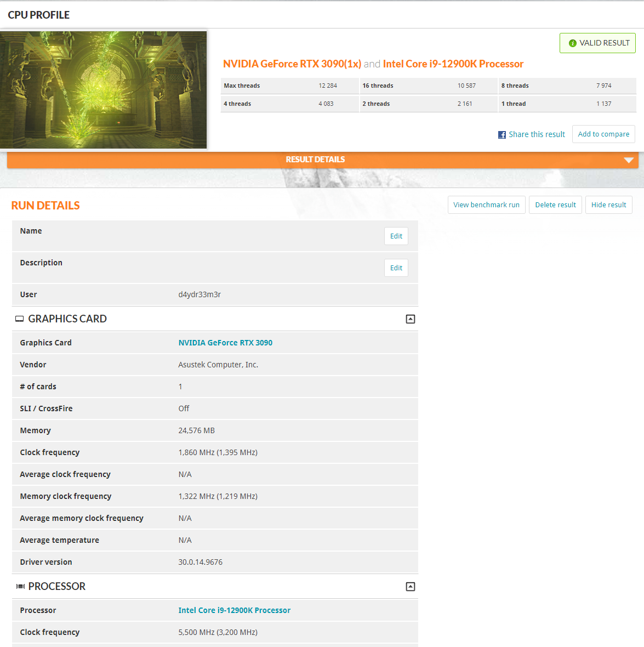Click GPU clock value 1,860 MHz (1,395 MHz)

coord(218,453)
